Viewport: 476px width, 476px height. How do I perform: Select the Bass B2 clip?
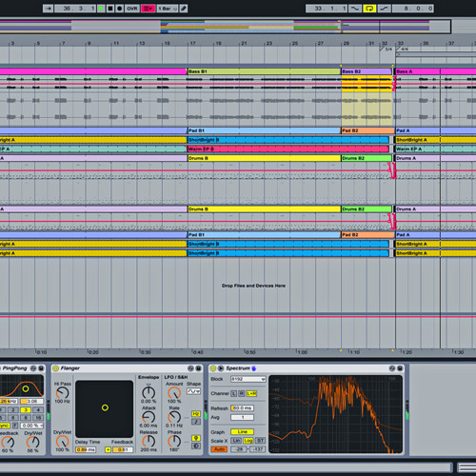367,71
